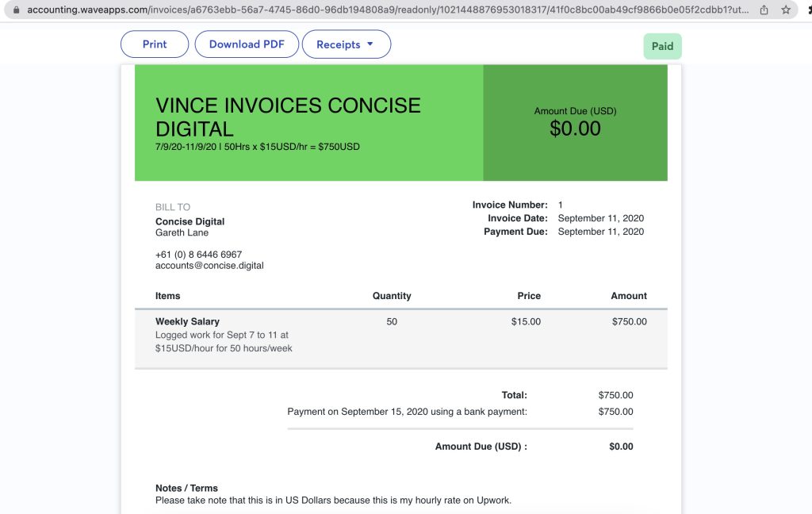Click the share icon in address bar

point(764,10)
